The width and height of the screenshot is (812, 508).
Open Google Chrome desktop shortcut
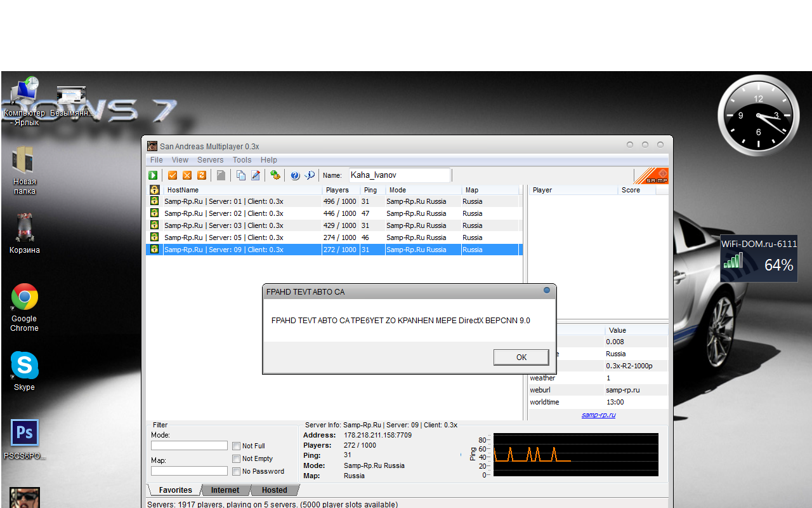click(x=25, y=297)
